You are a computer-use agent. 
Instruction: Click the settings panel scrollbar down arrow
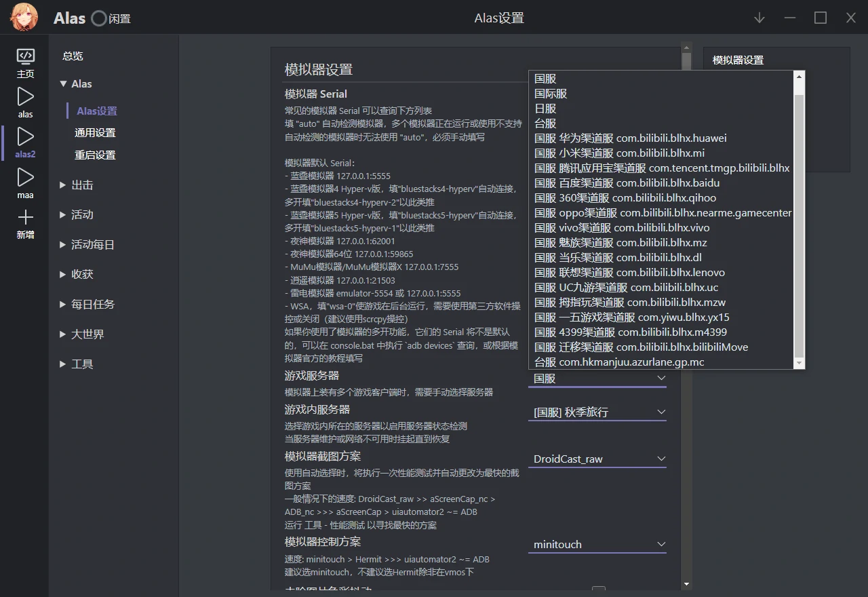[686, 583]
